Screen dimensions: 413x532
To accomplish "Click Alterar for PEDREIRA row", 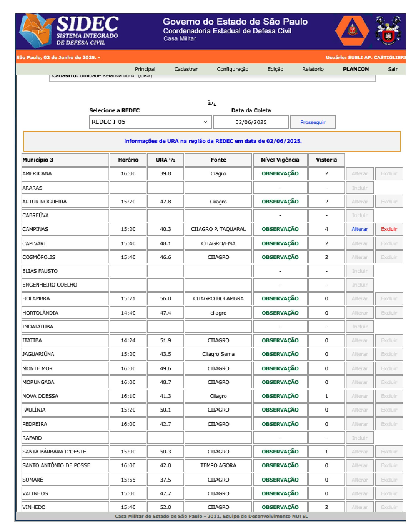I will click(360, 424).
